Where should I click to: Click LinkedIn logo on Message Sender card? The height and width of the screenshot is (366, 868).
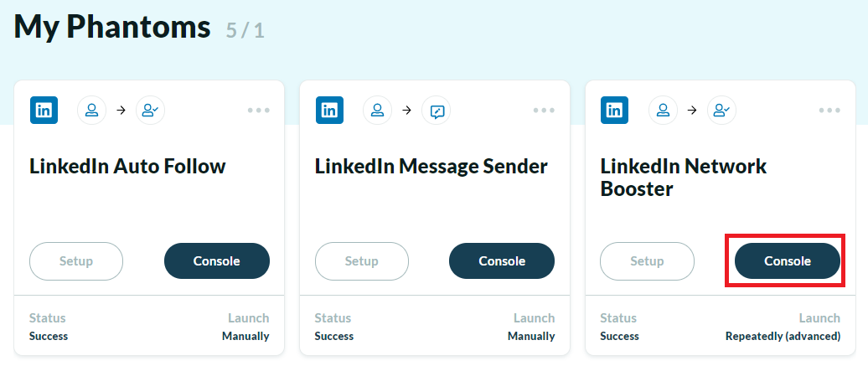(329, 111)
